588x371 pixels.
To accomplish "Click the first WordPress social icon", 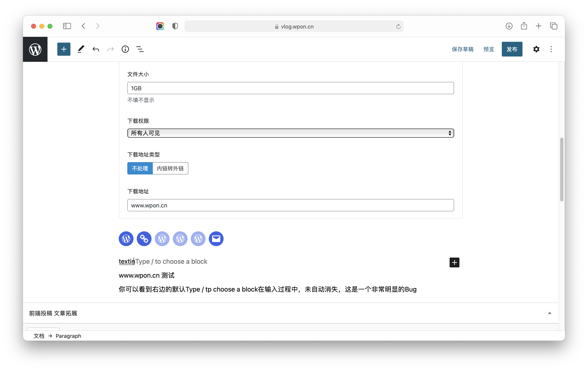I will click(x=126, y=239).
